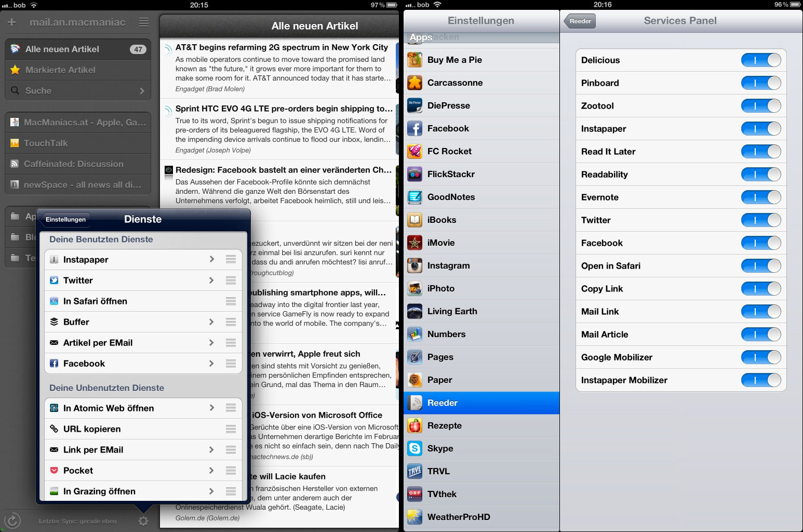The width and height of the screenshot is (803, 532).
Task: Tap the iMovie app icon
Action: pyautogui.click(x=414, y=243)
